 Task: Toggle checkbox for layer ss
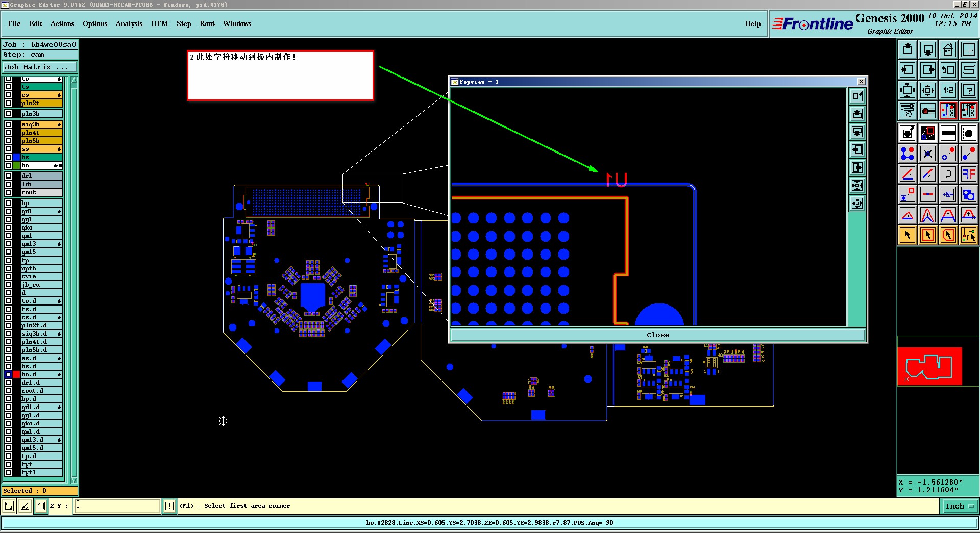click(x=8, y=149)
